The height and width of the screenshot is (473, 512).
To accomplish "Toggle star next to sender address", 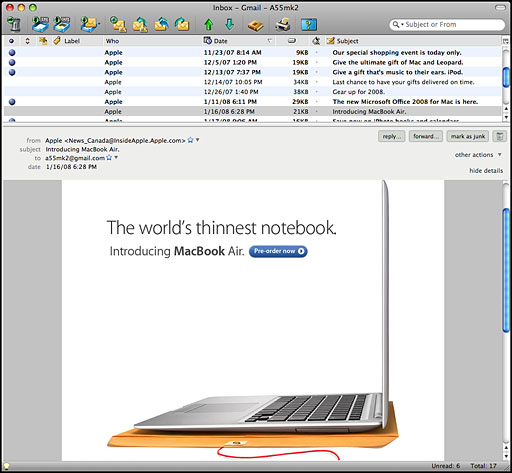I will point(190,140).
